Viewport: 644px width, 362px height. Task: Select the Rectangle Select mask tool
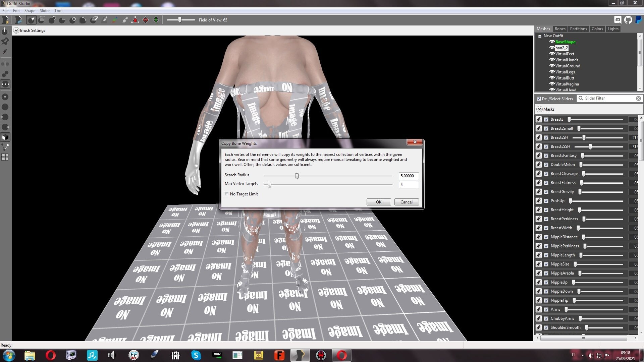[x=42, y=20]
